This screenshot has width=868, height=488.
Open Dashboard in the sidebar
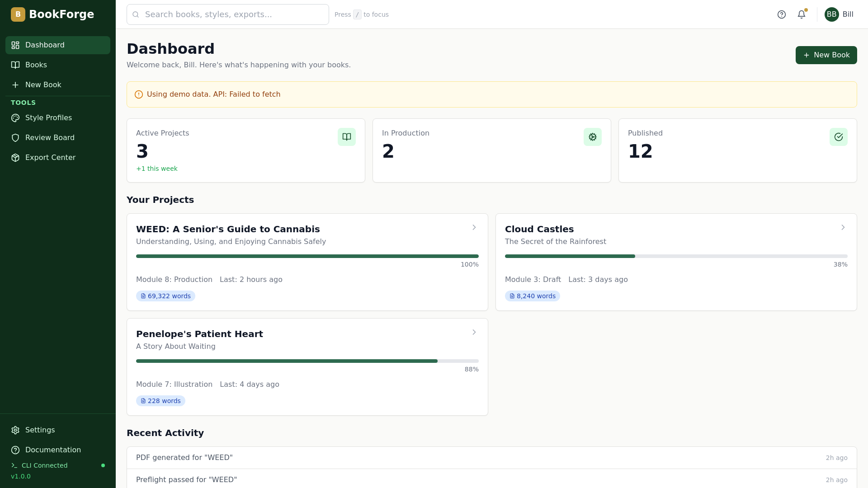(58, 45)
